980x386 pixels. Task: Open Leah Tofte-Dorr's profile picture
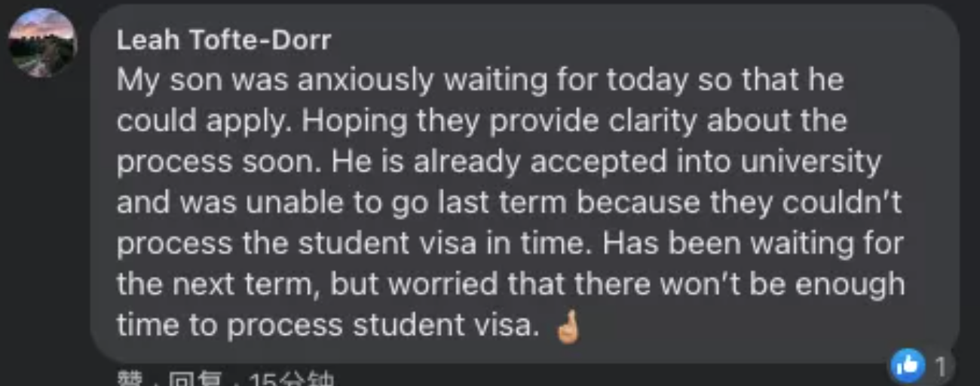(42, 43)
